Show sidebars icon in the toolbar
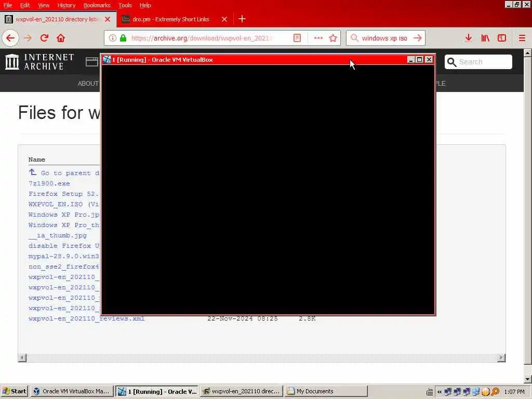Screen dimensions: 532x399 tap(502, 38)
